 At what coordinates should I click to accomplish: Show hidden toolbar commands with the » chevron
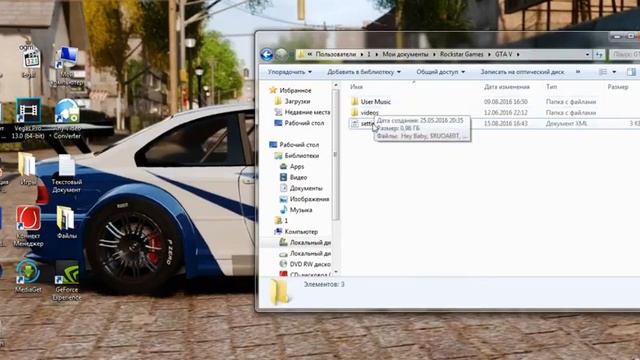[x=578, y=72]
